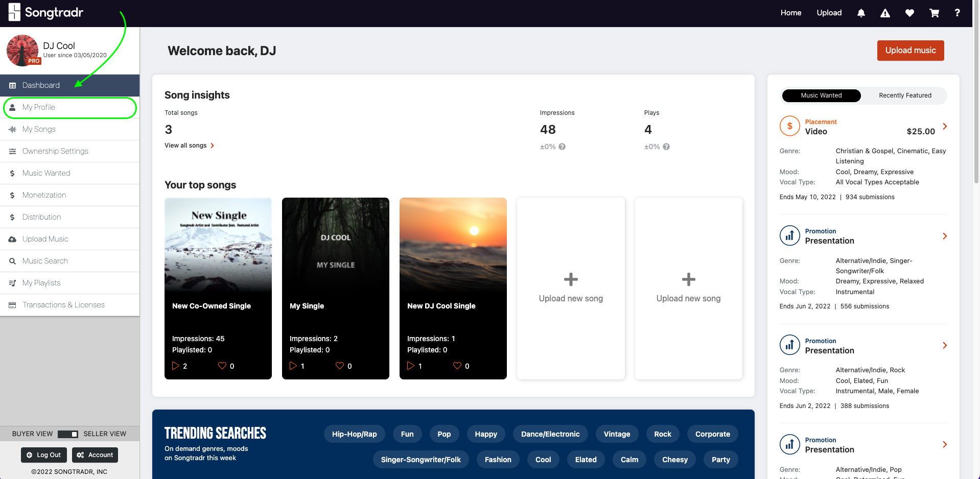This screenshot has height=479, width=980.
Task: Select Rock trending search tag
Action: coord(663,434)
